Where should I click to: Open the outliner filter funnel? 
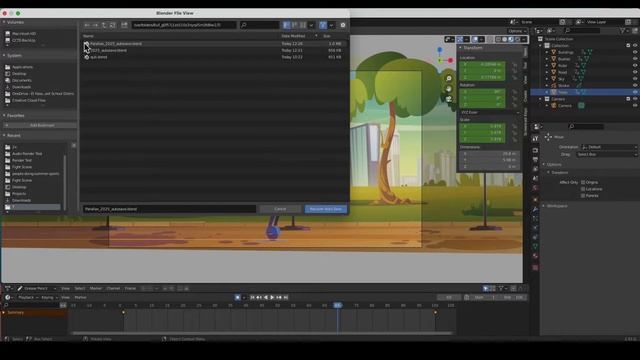click(622, 31)
